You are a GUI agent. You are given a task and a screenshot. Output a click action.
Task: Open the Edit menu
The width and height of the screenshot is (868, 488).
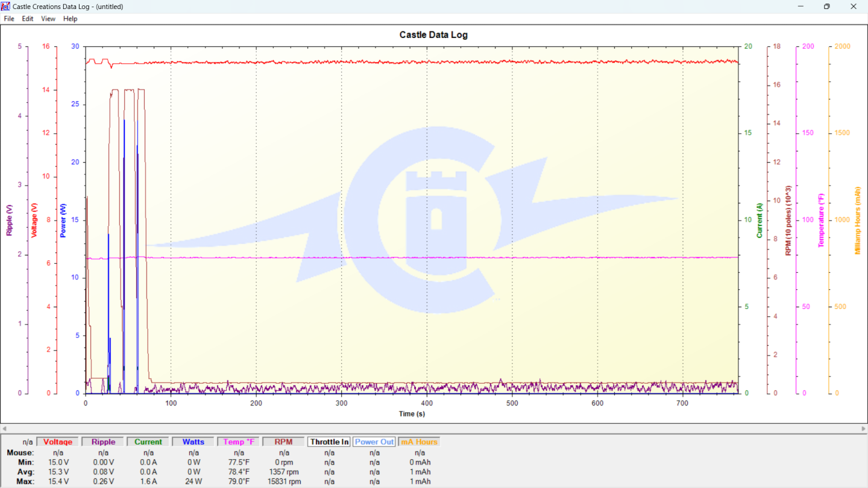coord(28,19)
